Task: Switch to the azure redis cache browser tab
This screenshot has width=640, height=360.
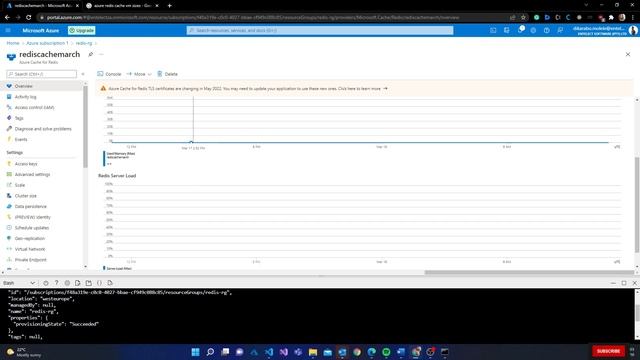Action: (121, 6)
